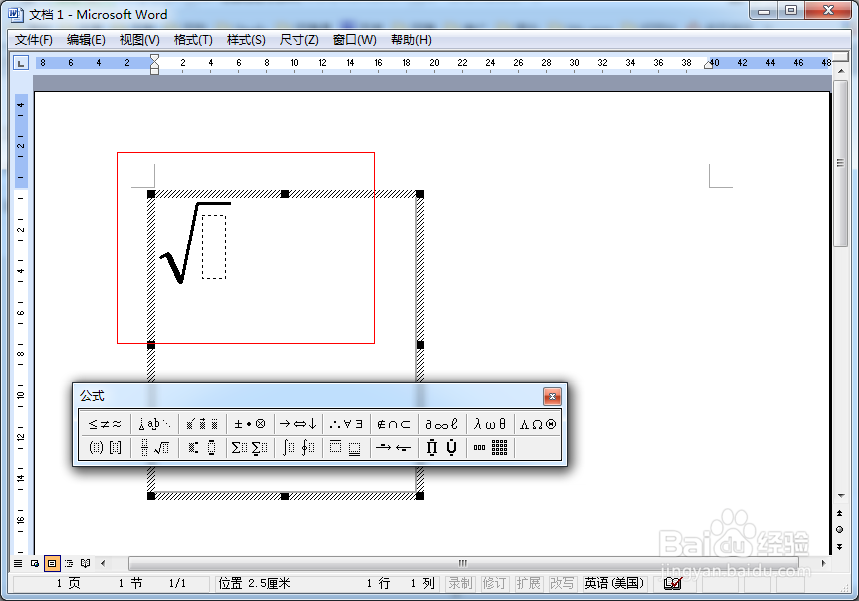
Task: Click the previous page double-arrow button
Action: point(840,513)
